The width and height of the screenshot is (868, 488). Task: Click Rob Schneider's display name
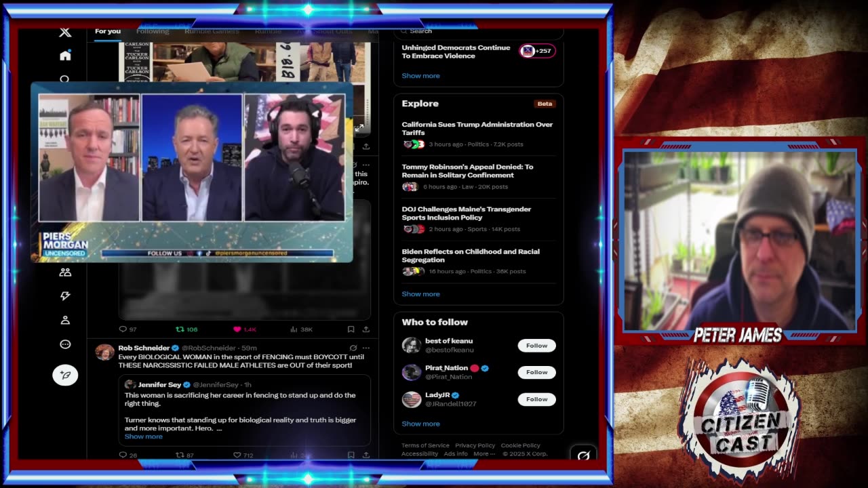click(x=144, y=348)
